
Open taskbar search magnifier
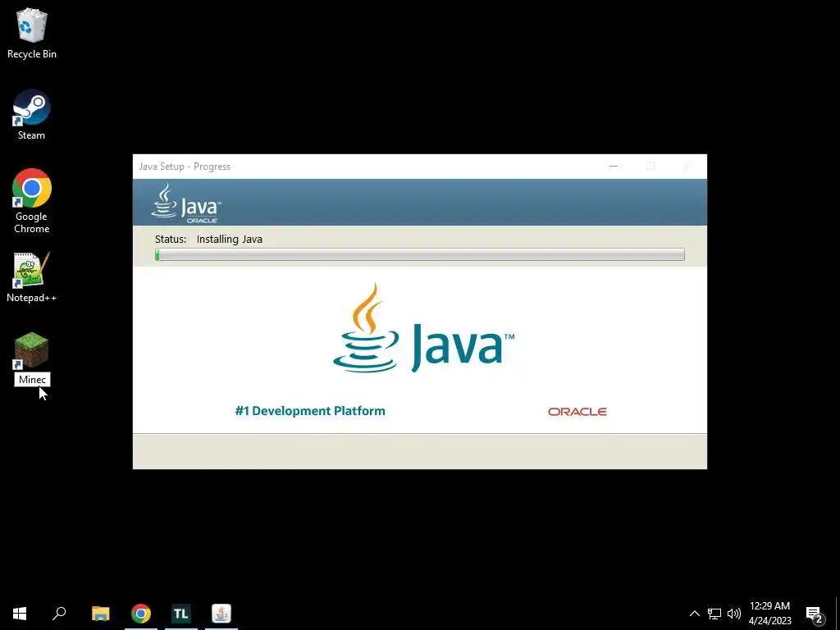pyautogui.click(x=59, y=614)
